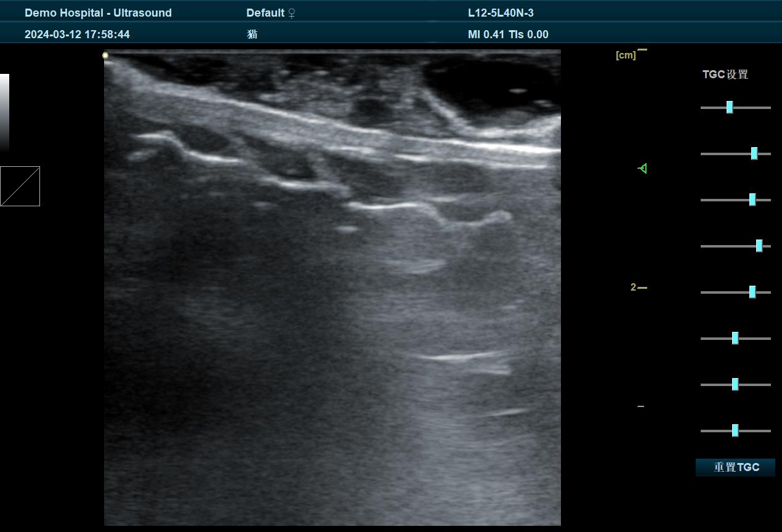Click the bottom (eighth) TGC slider handle
This screenshot has width=782, height=532.
pyautogui.click(x=735, y=430)
